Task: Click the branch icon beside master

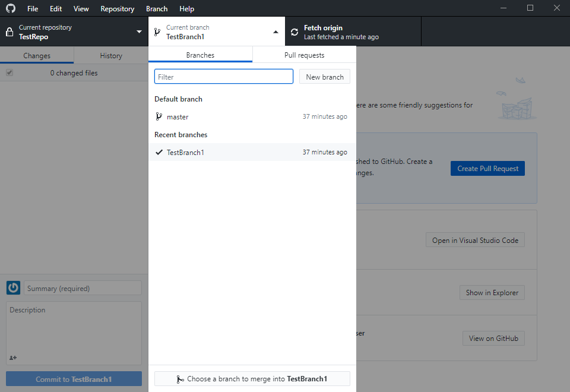Action: [159, 116]
